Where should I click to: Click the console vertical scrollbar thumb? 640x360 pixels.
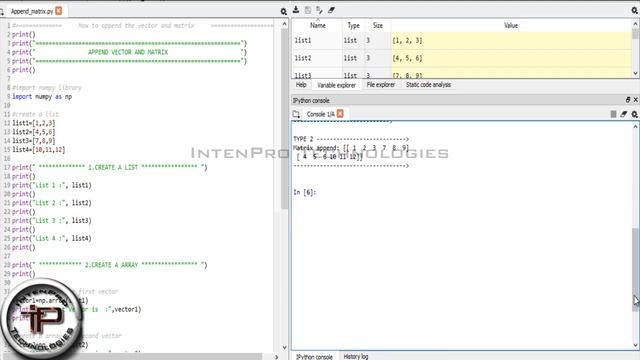(x=635, y=269)
